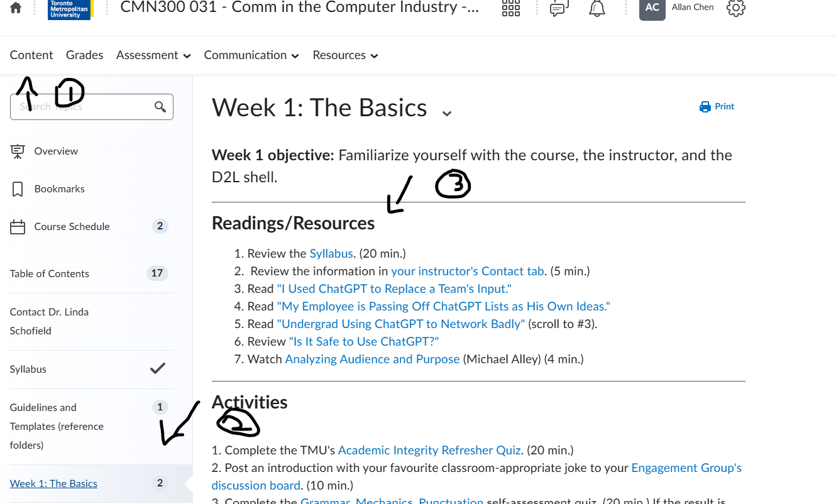Open Academic Integrity Refresher Quiz link
Screen dimensions: 836x504
(x=429, y=450)
